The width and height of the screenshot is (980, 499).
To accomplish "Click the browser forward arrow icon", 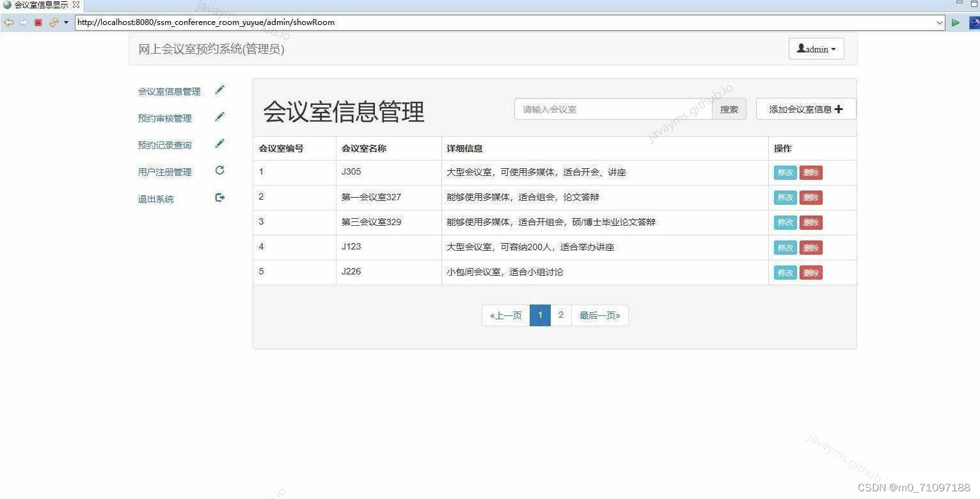I will coord(23,22).
